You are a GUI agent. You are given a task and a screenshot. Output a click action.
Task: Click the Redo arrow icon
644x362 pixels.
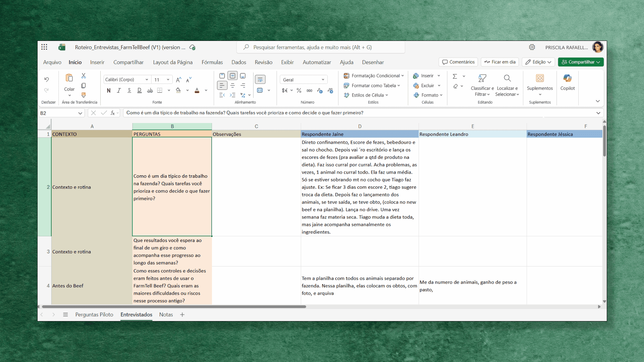point(47,90)
